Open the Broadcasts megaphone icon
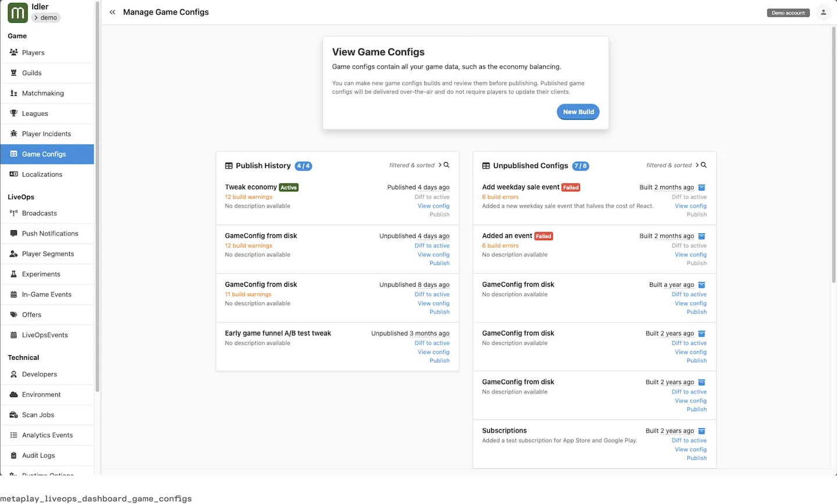 12,213
